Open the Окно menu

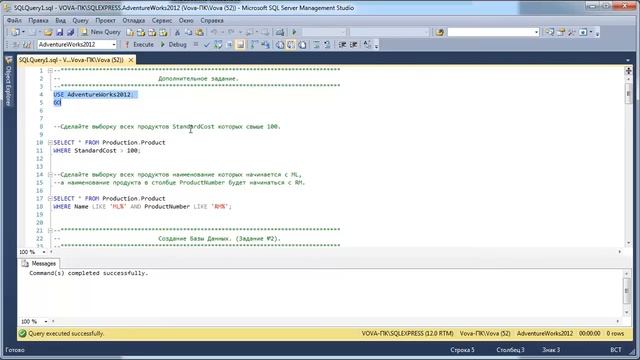[186, 20]
